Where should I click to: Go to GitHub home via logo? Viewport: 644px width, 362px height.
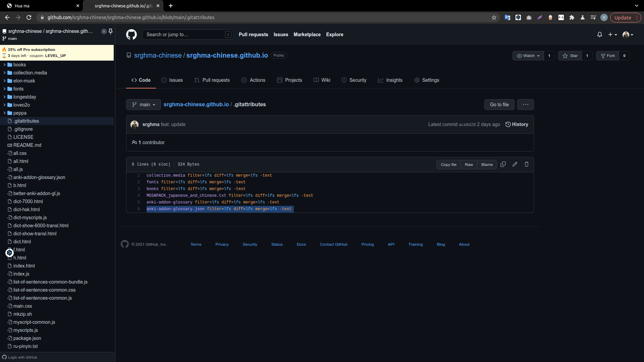131,35
